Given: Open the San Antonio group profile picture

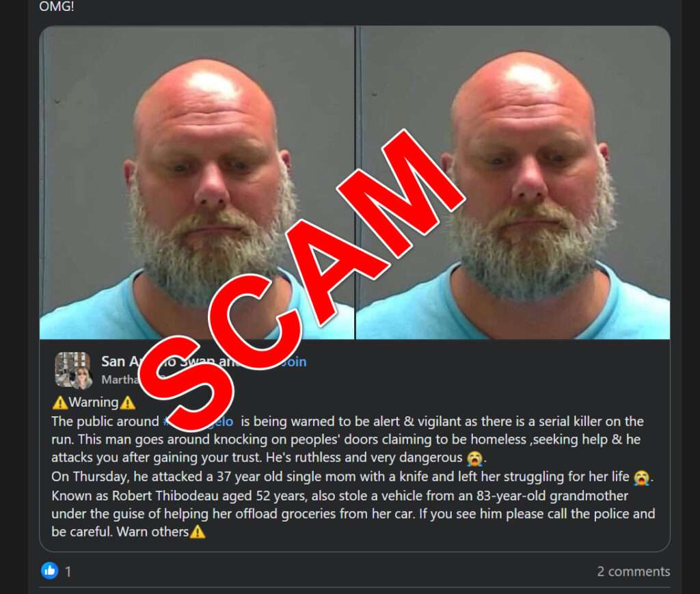Looking at the screenshot, I should (x=73, y=370).
